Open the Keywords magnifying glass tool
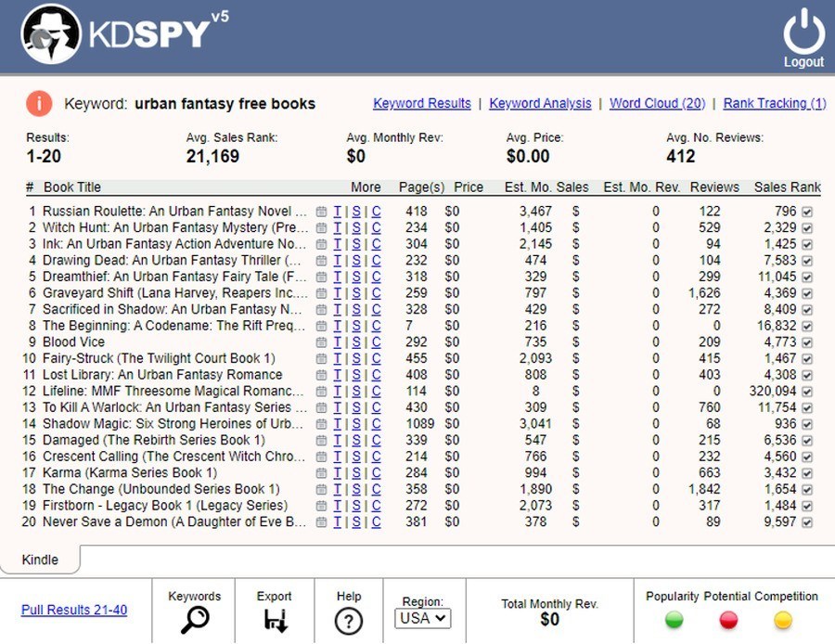Viewport: 835px width, 644px height. click(x=195, y=619)
